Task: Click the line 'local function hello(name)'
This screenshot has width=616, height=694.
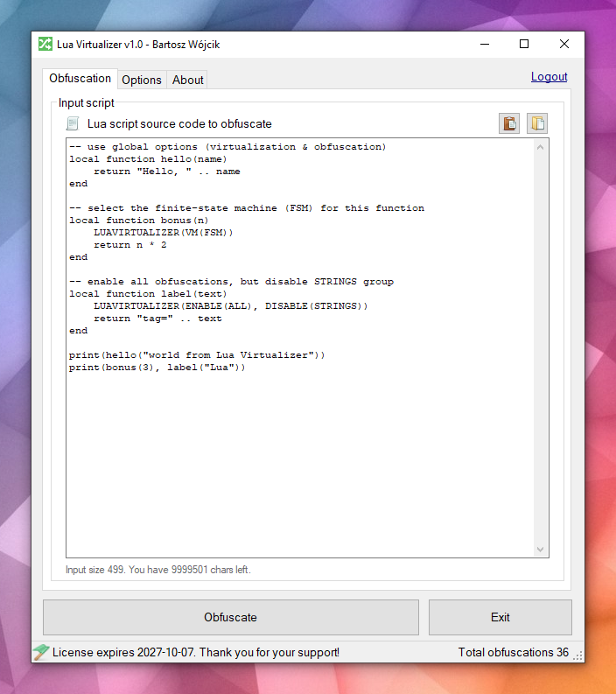Action: [x=148, y=159]
